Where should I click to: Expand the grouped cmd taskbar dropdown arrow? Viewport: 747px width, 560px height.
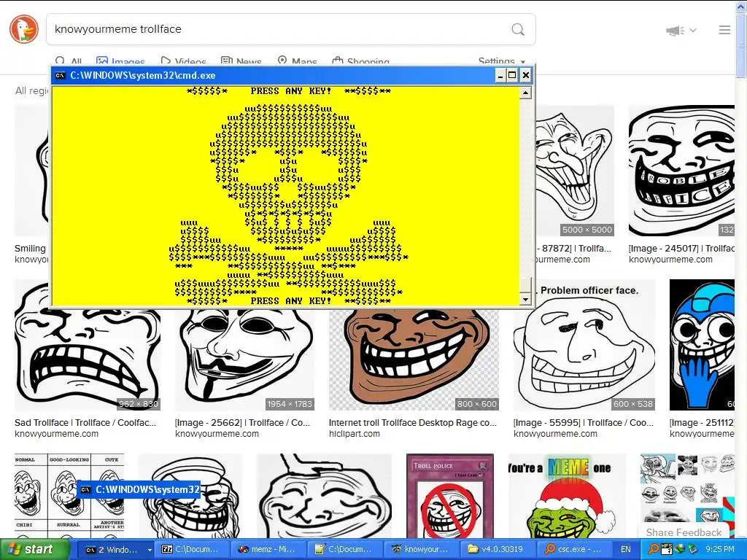tap(150, 550)
